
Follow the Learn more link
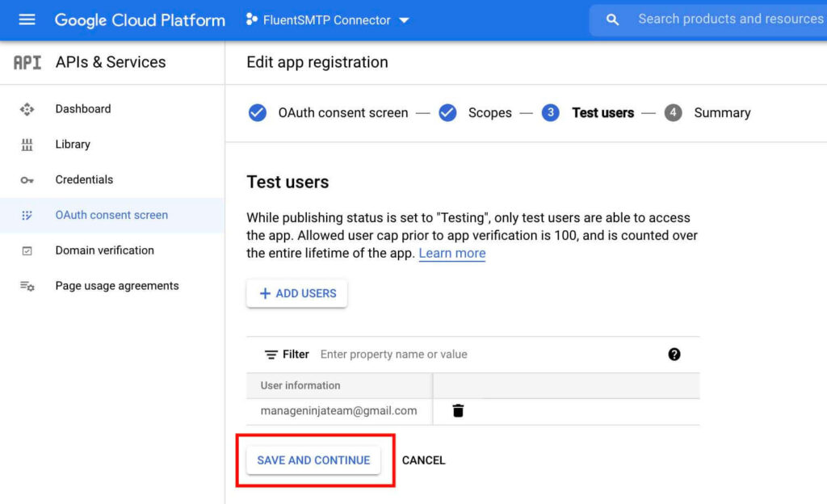pos(452,253)
